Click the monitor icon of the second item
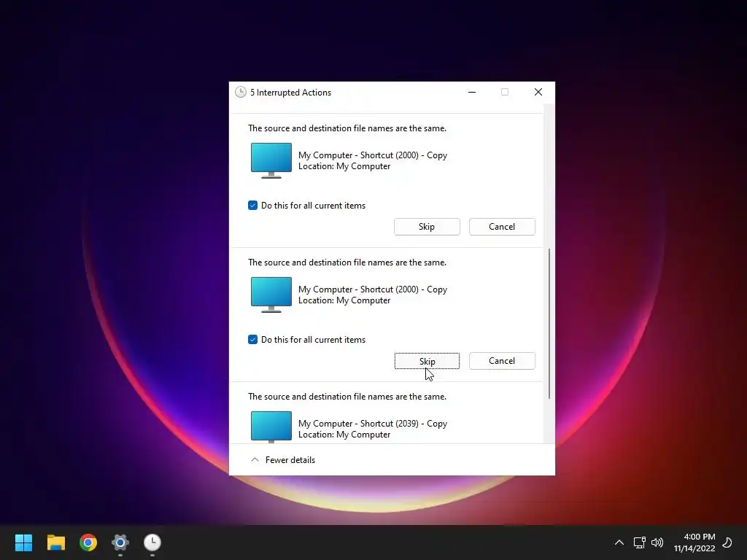This screenshot has height=560, width=747. [x=271, y=295]
